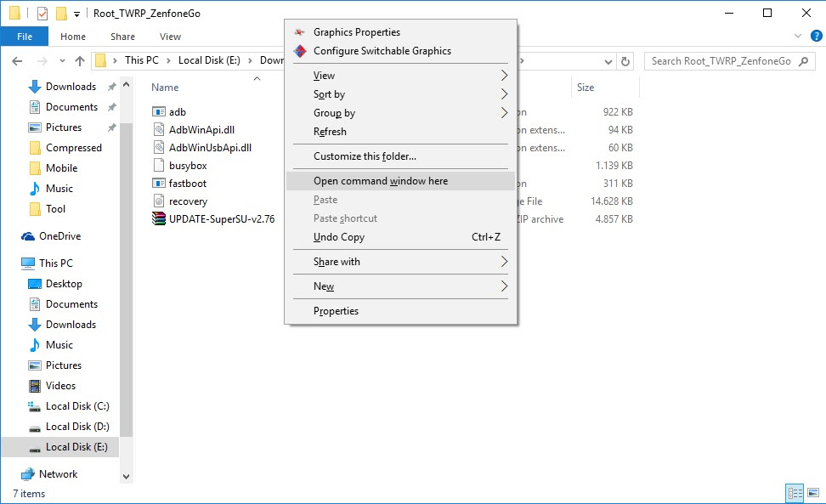The width and height of the screenshot is (826, 504).
Task: Click This PC in the address breadcrumb
Action: coord(141,60)
